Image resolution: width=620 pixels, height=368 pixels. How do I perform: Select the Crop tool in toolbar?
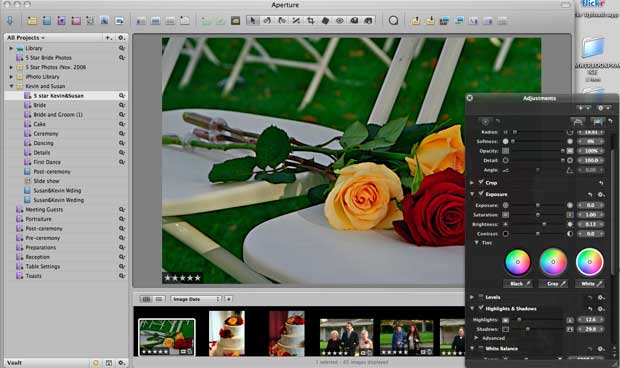tap(311, 21)
